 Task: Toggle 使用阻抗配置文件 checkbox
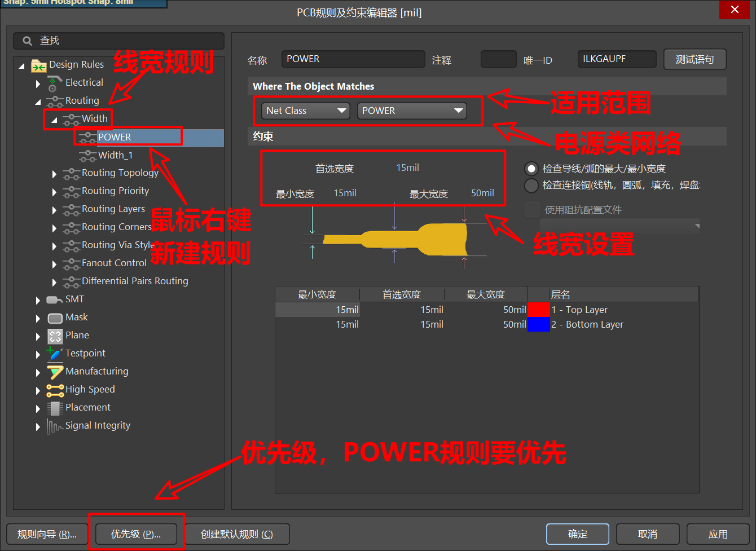click(532, 210)
